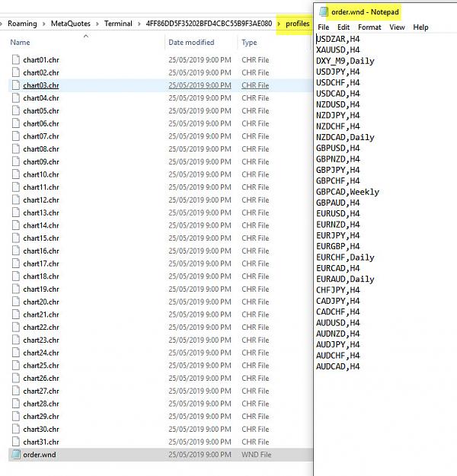This screenshot has width=457, height=476.
Task: Select the chart28.chr file icon
Action: click(16, 404)
